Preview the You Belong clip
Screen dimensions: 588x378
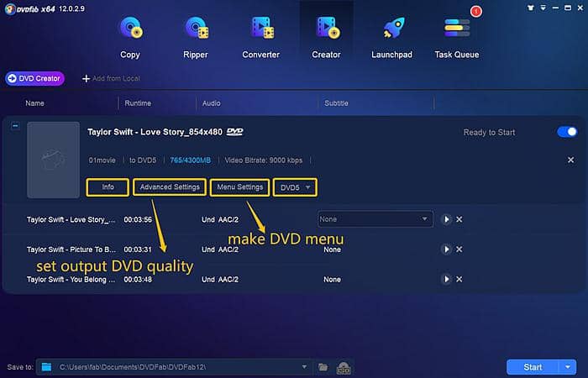point(446,280)
